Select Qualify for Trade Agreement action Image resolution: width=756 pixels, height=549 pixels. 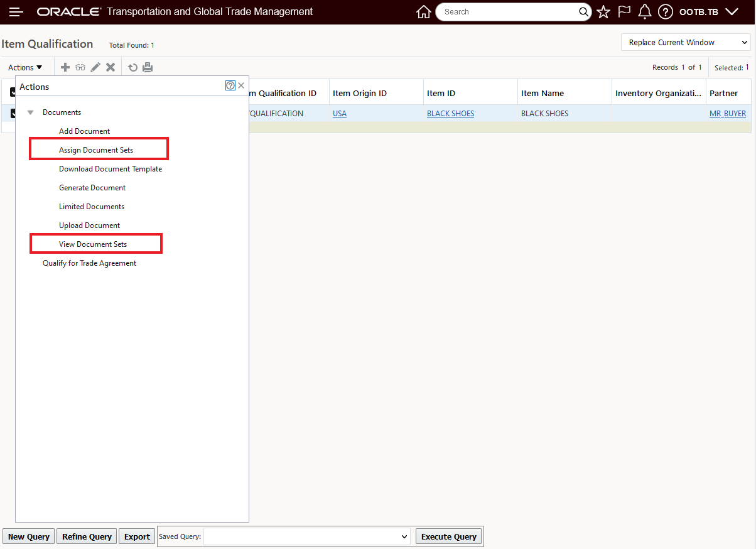(x=89, y=263)
